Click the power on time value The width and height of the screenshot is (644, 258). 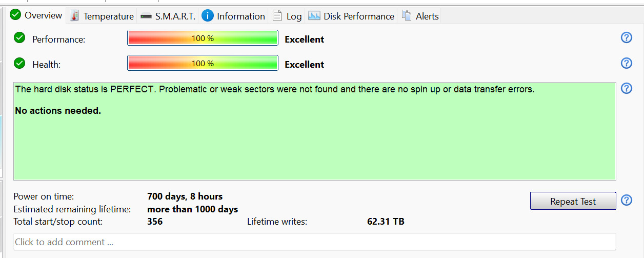tap(185, 196)
